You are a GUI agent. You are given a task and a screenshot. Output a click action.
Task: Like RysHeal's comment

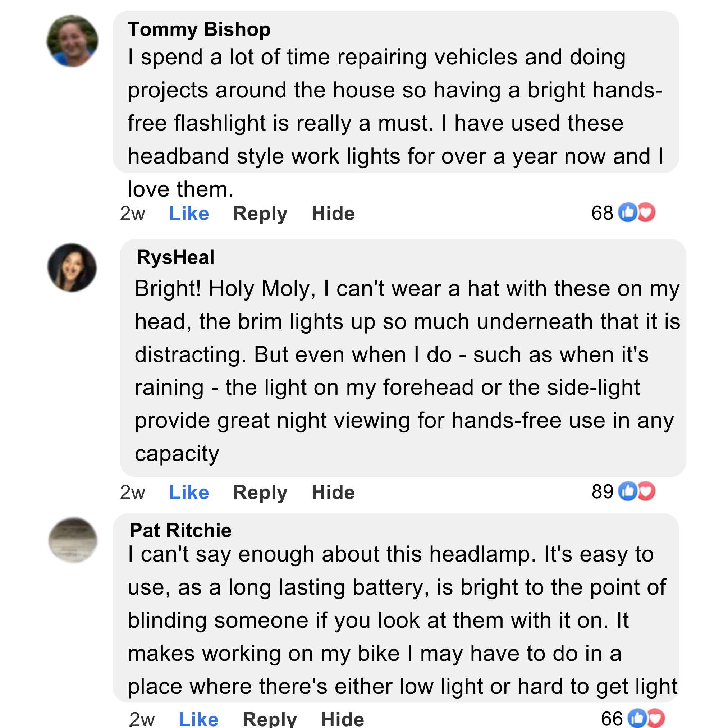tap(189, 492)
